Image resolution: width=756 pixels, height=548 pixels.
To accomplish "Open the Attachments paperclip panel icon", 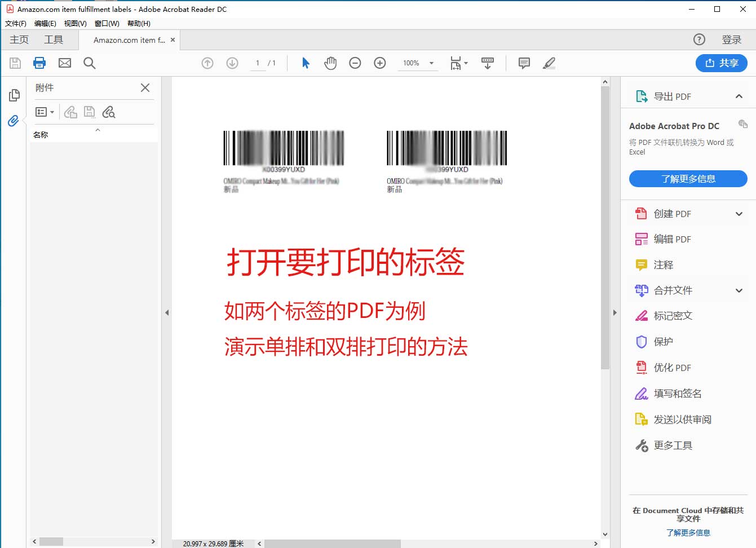I will 12,121.
